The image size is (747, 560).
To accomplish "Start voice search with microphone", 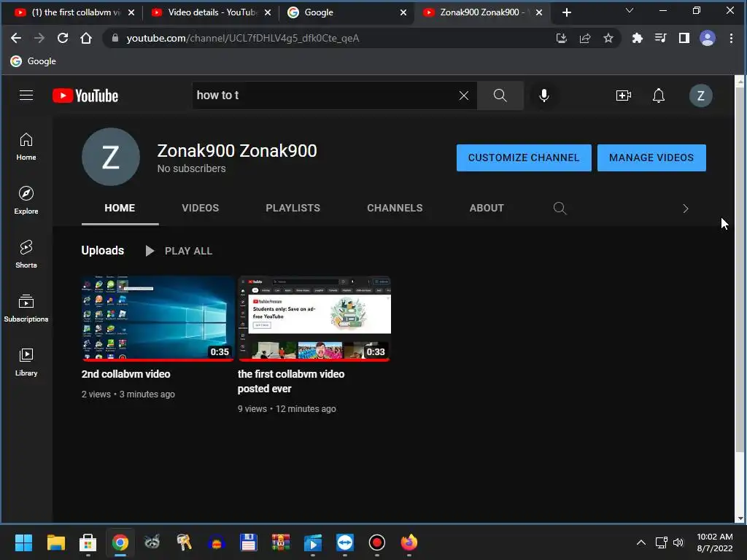I will point(543,96).
